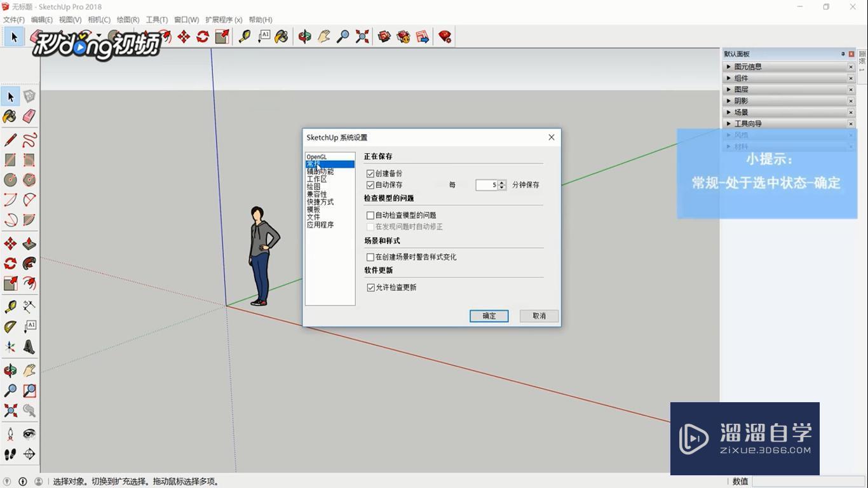Open the 窗口(W) menu
Viewport: 868px width, 488px height.
click(x=186, y=20)
